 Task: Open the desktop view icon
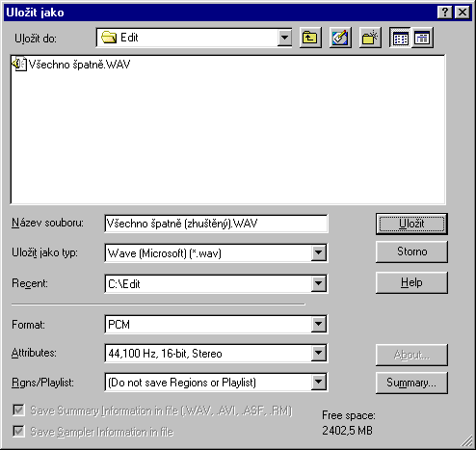pyautogui.click(x=340, y=38)
